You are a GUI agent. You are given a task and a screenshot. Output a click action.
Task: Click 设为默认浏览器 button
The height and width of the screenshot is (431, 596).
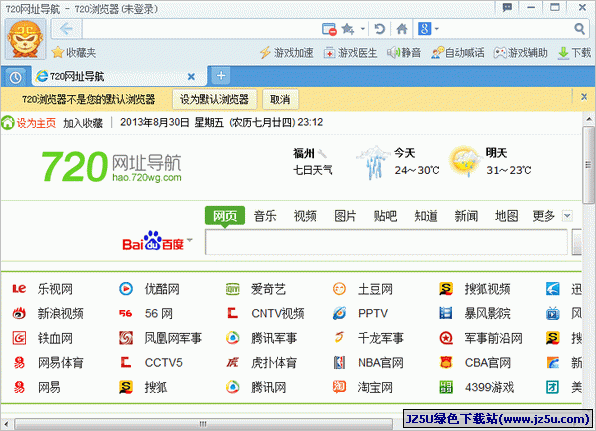coord(214,100)
